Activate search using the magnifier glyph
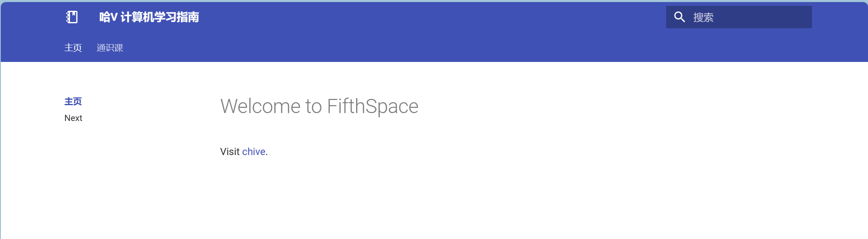This screenshot has height=239, width=868. pyautogui.click(x=679, y=17)
